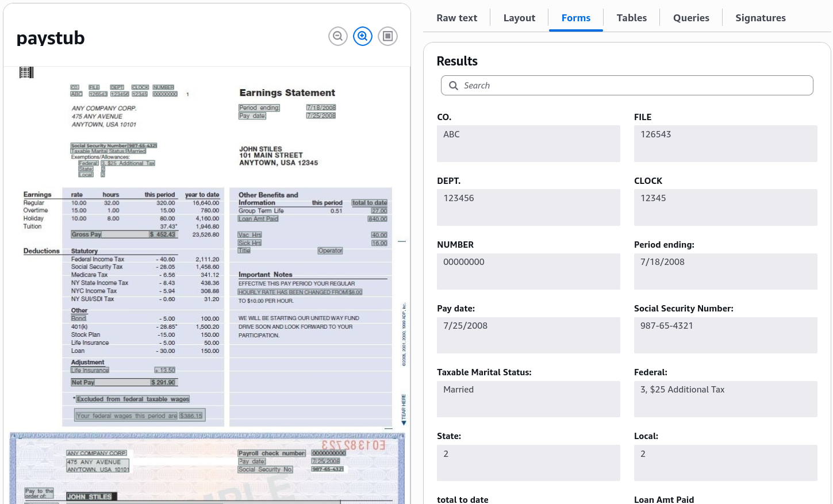Open the Signatures tab
Screen dimensions: 833x504
point(761,18)
